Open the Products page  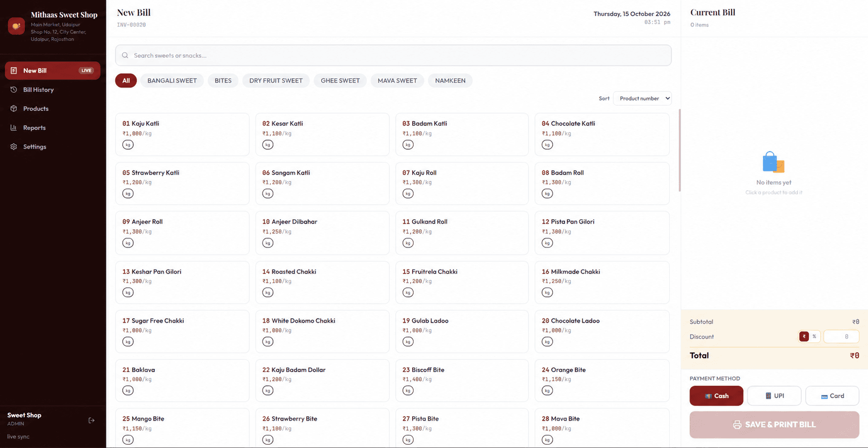(53, 108)
